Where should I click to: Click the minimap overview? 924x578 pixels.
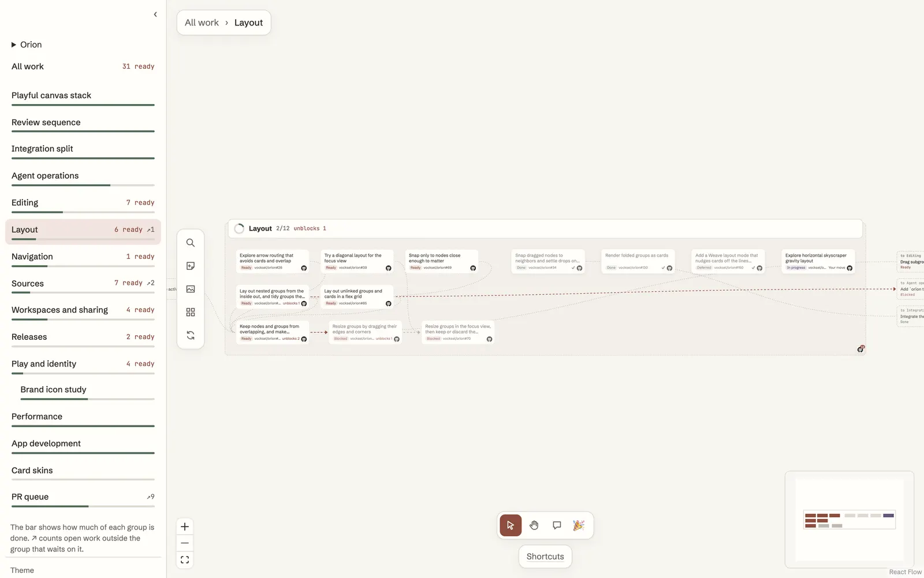click(x=850, y=520)
